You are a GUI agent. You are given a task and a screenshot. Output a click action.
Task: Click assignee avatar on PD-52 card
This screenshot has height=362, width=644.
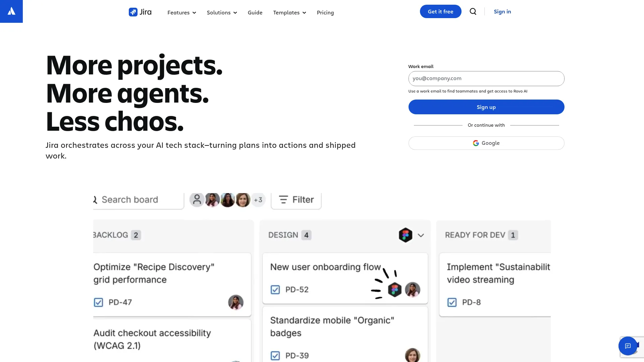click(413, 290)
